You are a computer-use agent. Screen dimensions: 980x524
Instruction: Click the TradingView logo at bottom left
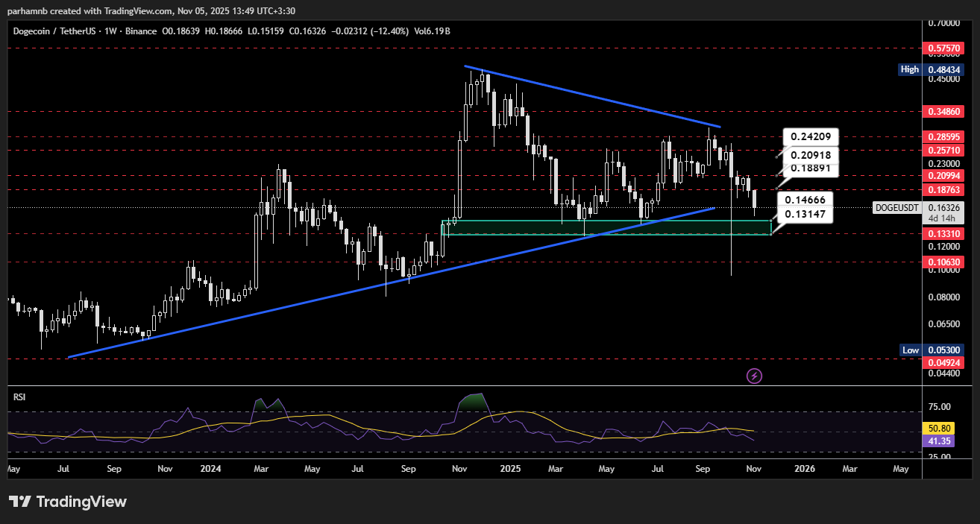click(68, 502)
